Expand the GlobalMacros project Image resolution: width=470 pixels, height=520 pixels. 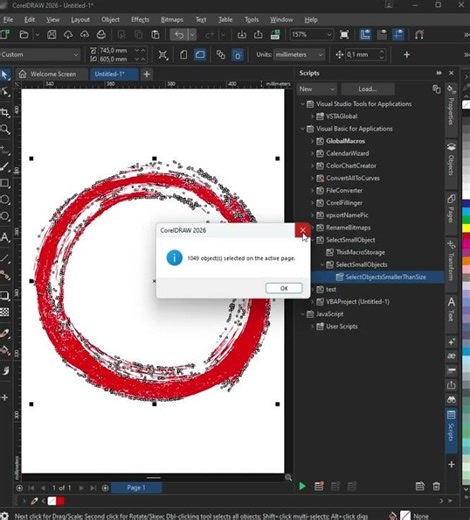(312, 141)
